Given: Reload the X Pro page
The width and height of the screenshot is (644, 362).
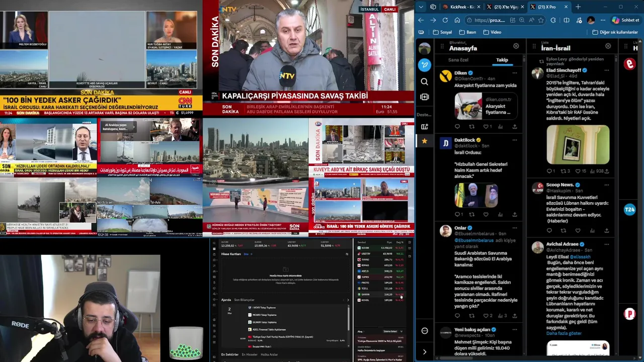Looking at the screenshot, I should click(x=445, y=20).
